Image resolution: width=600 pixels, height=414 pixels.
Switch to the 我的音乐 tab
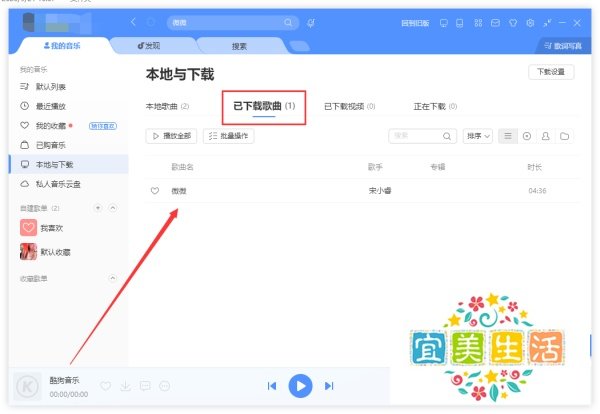[62, 46]
